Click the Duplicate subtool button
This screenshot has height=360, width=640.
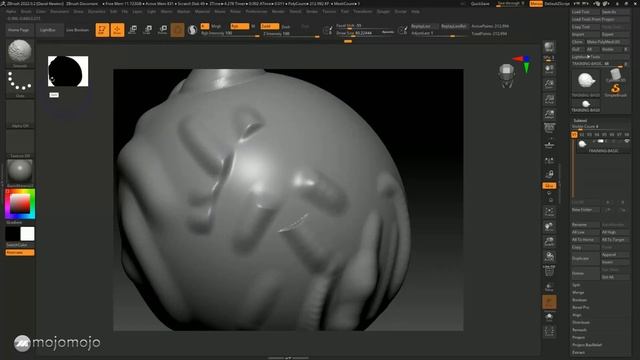(x=585, y=258)
